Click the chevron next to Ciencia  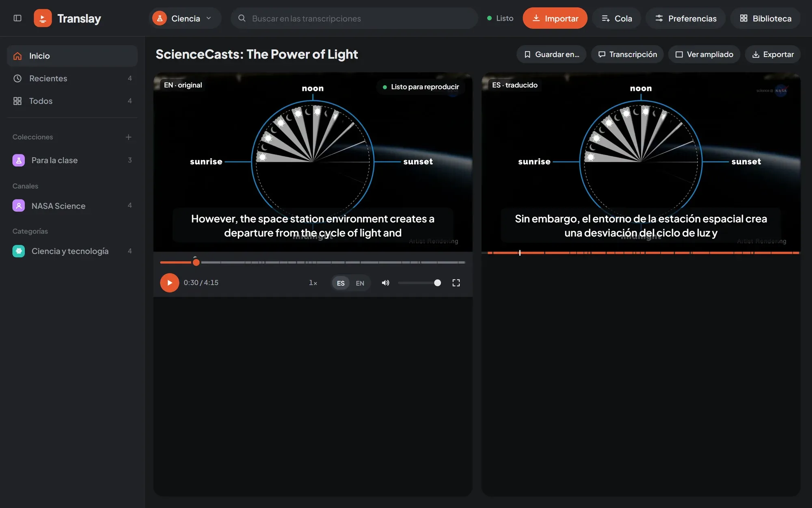209,18
